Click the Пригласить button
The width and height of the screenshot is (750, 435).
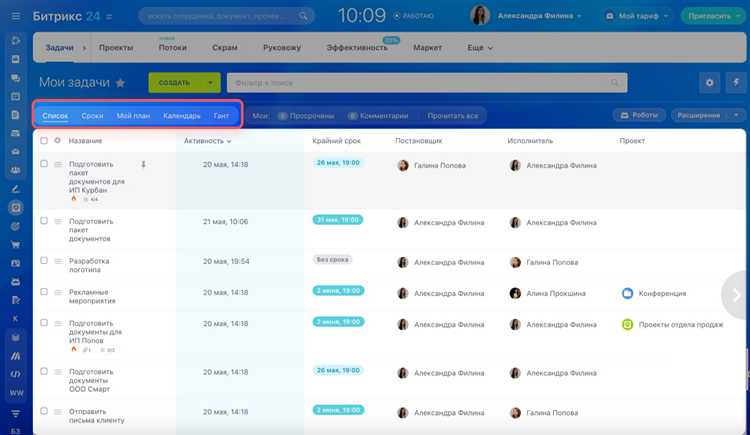[x=709, y=16]
